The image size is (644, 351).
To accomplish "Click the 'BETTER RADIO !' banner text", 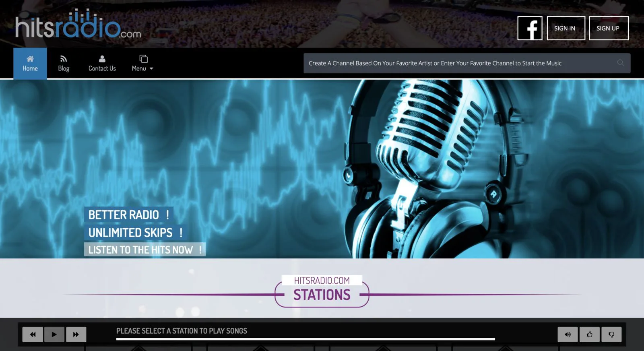I will [x=129, y=215].
